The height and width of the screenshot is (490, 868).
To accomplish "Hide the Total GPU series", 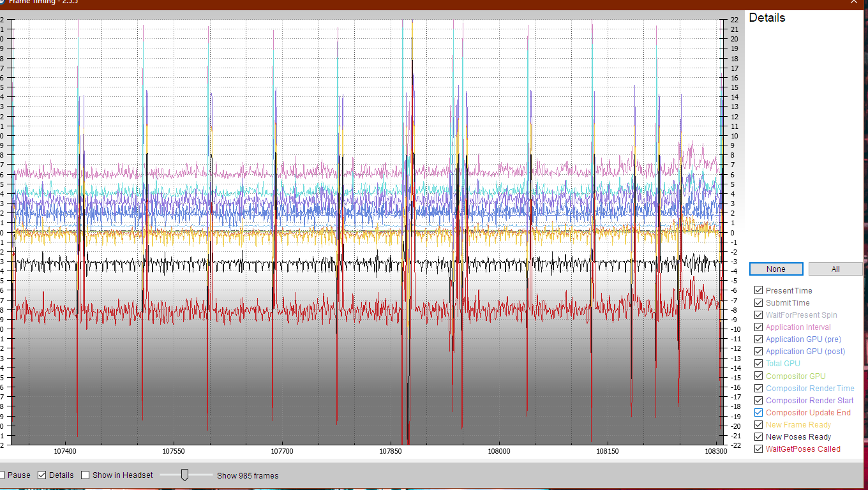I will tap(758, 363).
